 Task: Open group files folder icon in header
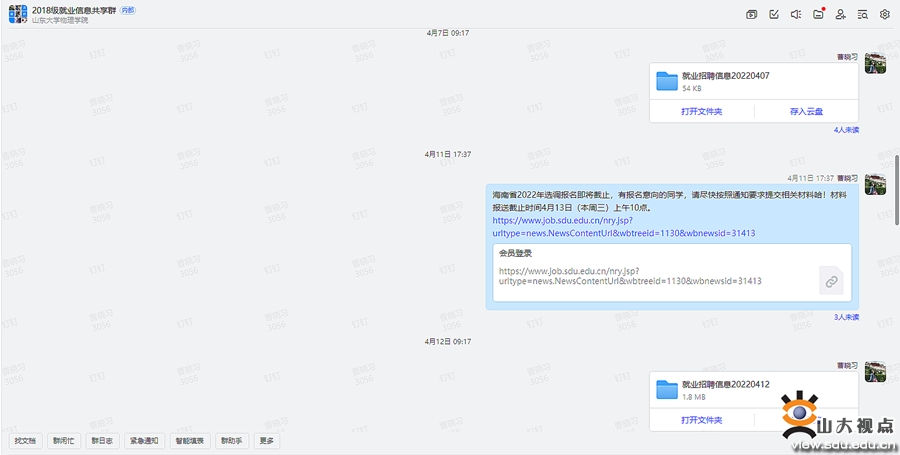[819, 14]
